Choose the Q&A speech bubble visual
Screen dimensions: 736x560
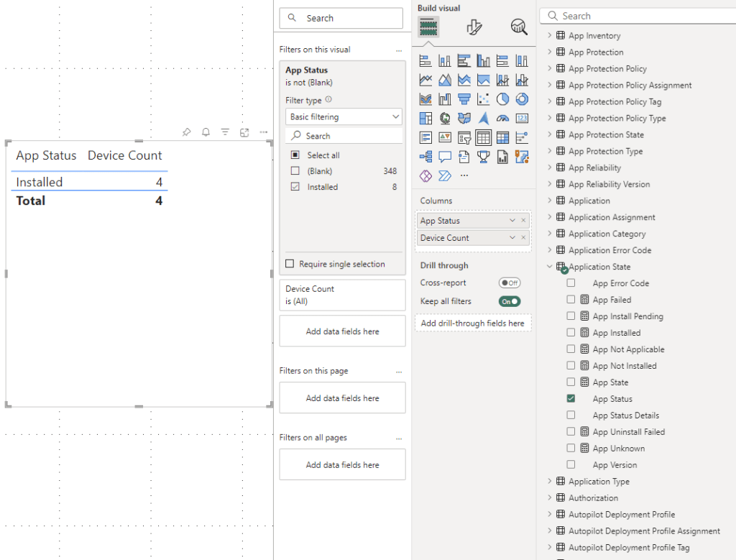pyautogui.click(x=444, y=157)
